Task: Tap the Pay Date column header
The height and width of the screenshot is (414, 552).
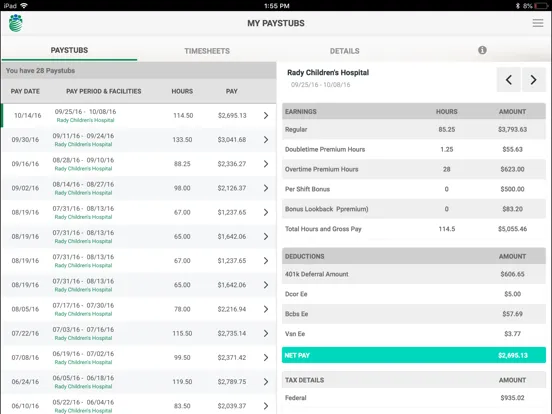Action: 25,92
